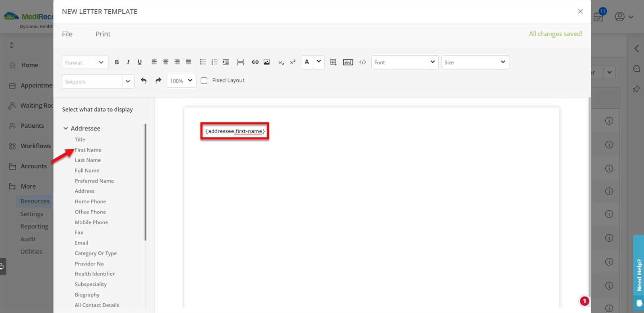Viewport: 644px width, 313px height.
Task: Insert Category Or Type field
Action: point(96,253)
